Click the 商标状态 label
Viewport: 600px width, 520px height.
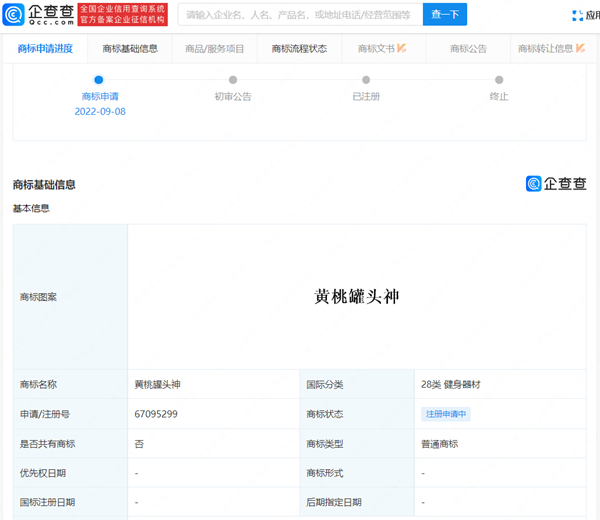click(324, 414)
